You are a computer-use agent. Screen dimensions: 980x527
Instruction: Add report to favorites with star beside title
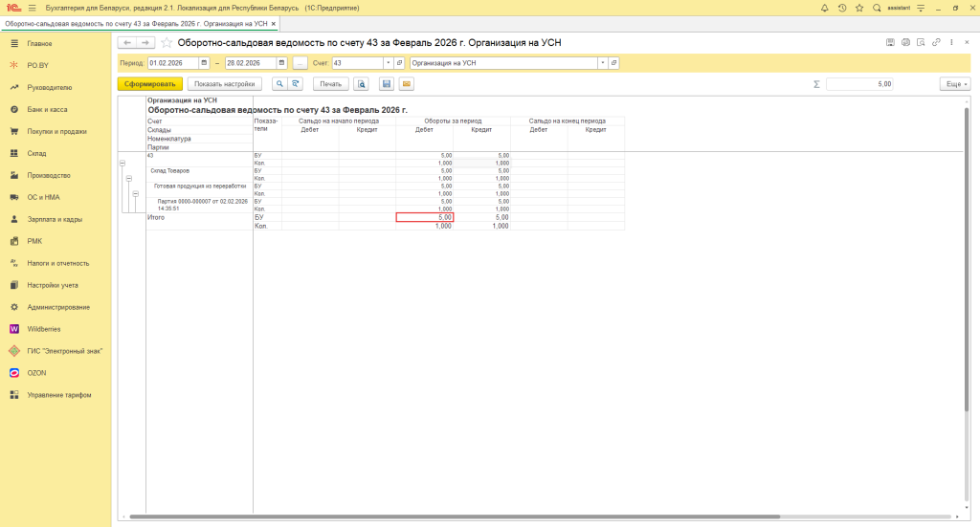167,43
